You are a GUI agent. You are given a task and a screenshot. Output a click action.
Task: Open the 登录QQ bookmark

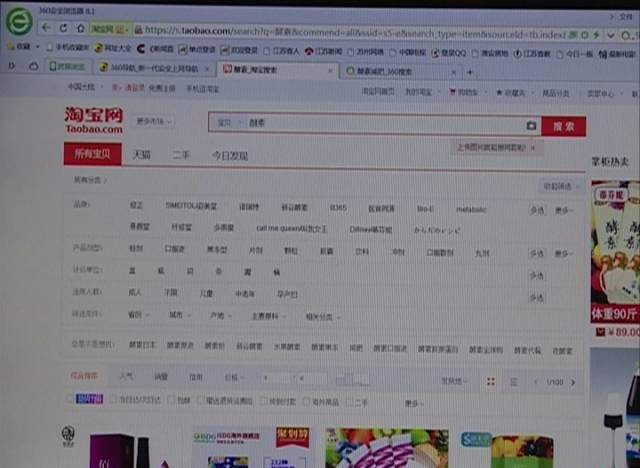[449, 53]
